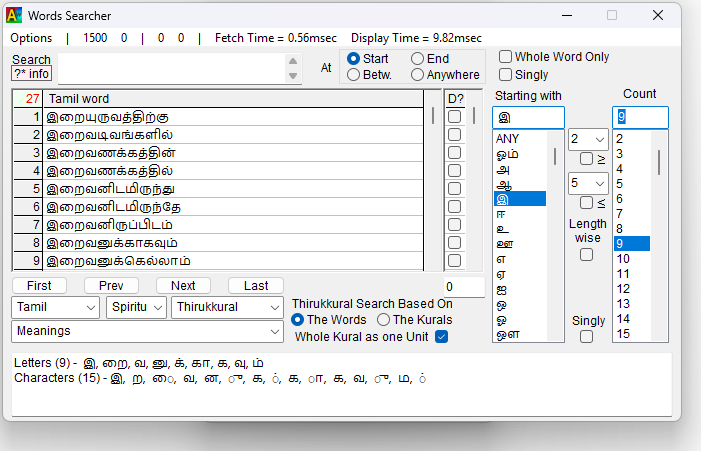Select 12 in the Count list
701x451 pixels.
pyautogui.click(x=632, y=289)
